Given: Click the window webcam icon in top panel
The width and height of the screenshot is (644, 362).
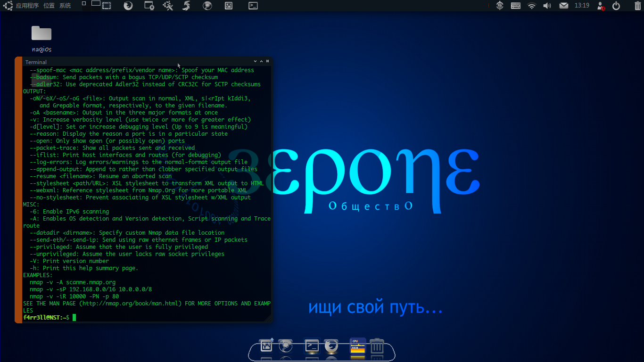Looking at the screenshot, I should pyautogui.click(x=149, y=6).
